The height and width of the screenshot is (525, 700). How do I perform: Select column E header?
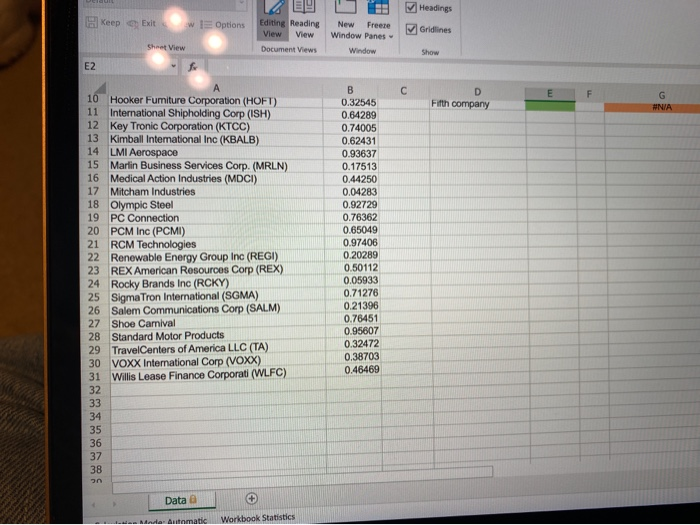coord(550,94)
